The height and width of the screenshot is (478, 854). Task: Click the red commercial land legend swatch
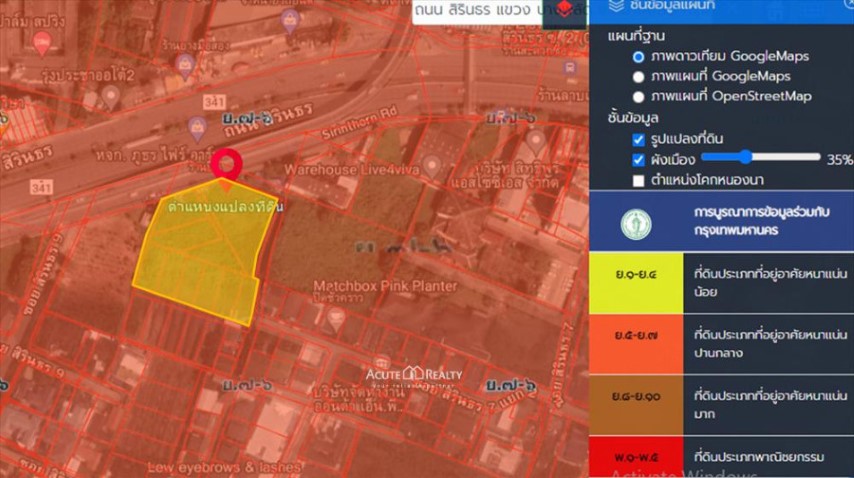636,458
